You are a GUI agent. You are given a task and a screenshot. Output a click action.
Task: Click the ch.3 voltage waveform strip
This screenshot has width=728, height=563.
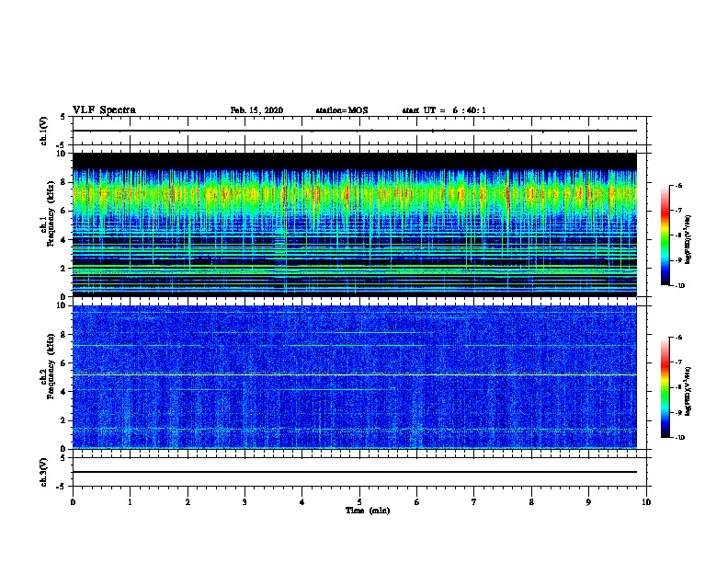(355, 472)
